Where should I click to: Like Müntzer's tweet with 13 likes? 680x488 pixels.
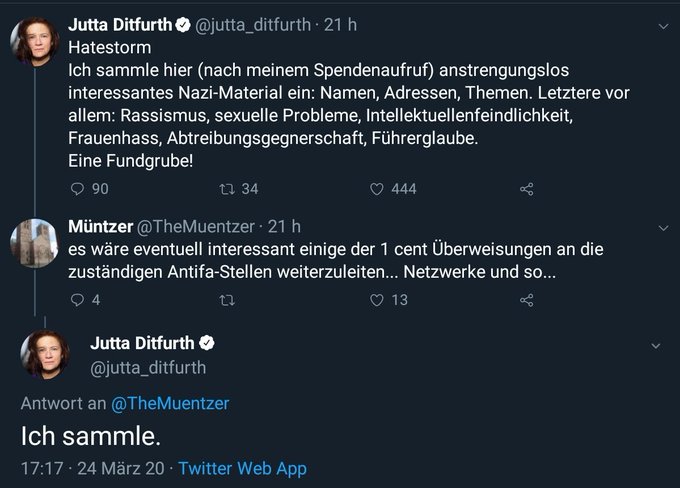point(377,300)
